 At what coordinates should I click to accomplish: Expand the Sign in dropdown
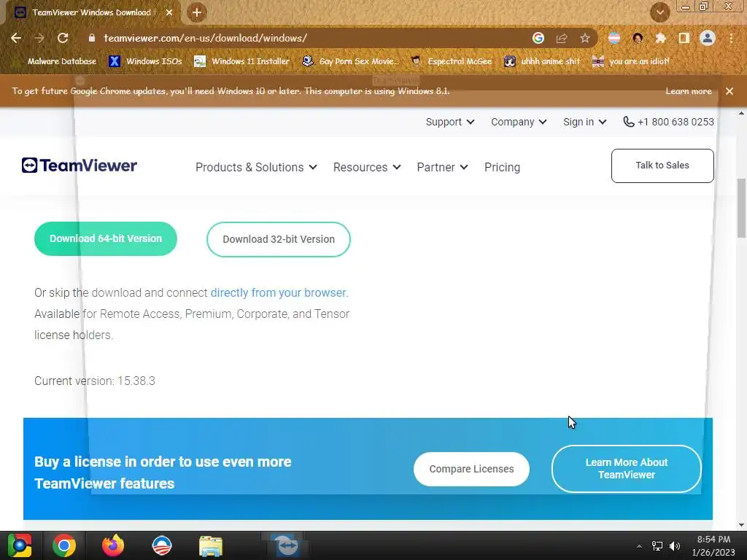coord(584,122)
